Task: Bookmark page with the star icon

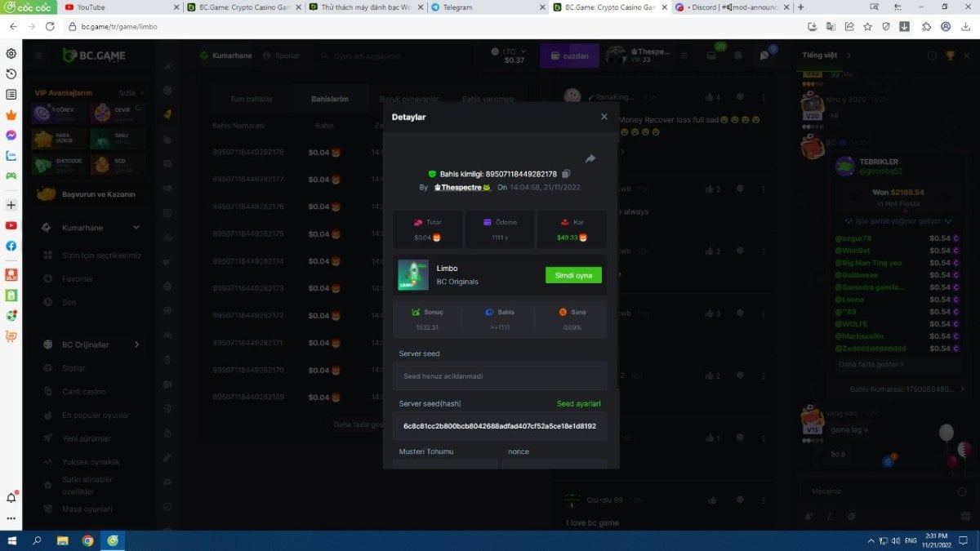Action: [867, 26]
